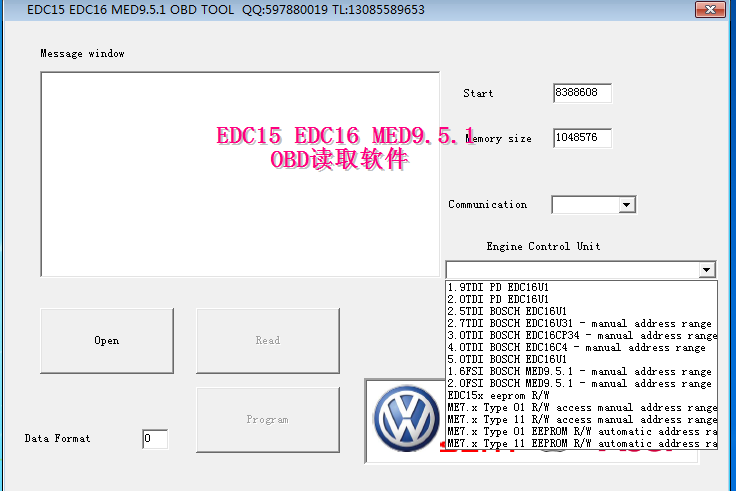This screenshot has width=736, height=491.
Task: Open the Communication dropdown arrow
Action: coord(626,205)
